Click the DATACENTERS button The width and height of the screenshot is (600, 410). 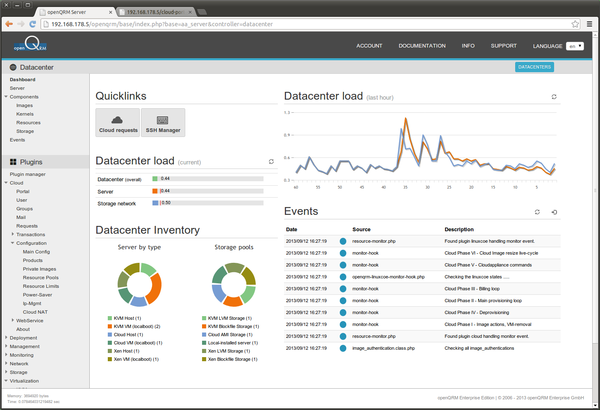click(x=534, y=67)
